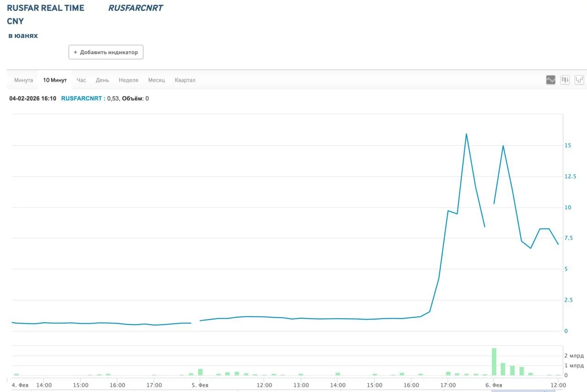The height and width of the screenshot is (392, 587).
Task: Switch to the Час interval tab
Action: [81, 80]
